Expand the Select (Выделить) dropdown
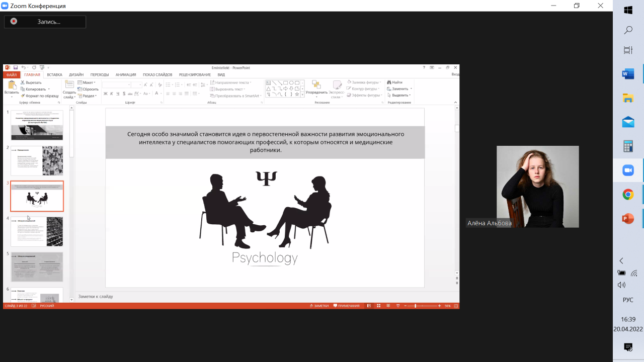 400,95
